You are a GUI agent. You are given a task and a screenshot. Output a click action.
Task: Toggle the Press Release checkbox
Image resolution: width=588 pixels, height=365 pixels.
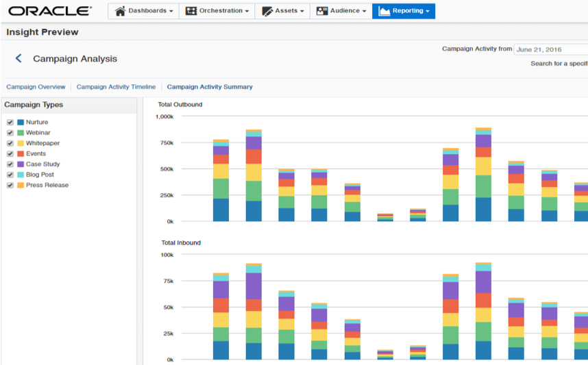pyautogui.click(x=10, y=186)
